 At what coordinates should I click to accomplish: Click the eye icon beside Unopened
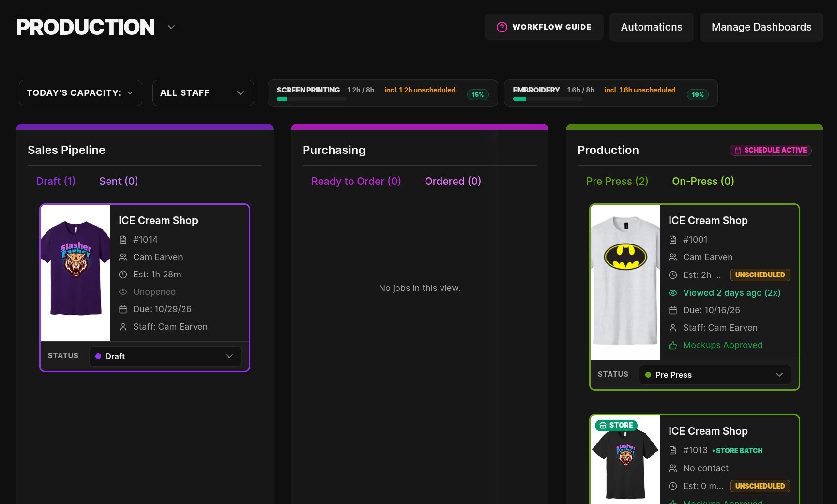coord(123,292)
